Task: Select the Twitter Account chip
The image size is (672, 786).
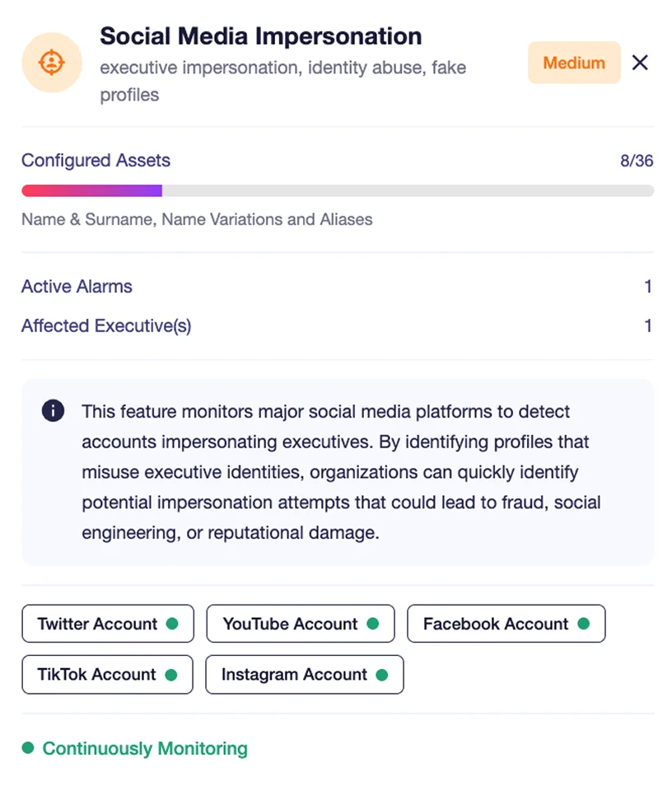Action: tap(108, 624)
